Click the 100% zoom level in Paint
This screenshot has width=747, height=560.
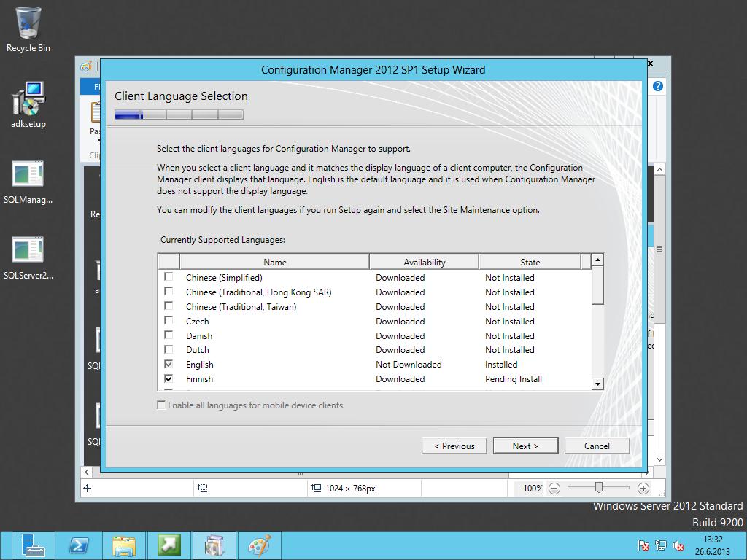533,488
